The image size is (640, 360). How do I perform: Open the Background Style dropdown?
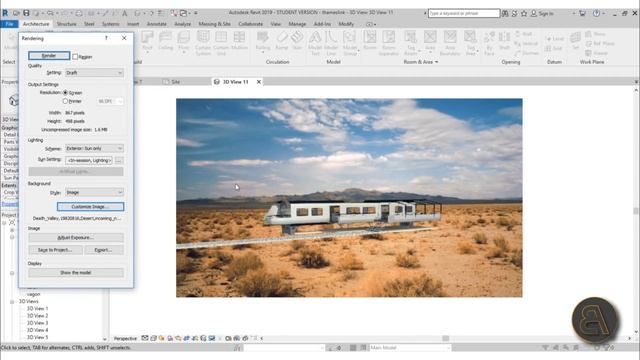94,192
